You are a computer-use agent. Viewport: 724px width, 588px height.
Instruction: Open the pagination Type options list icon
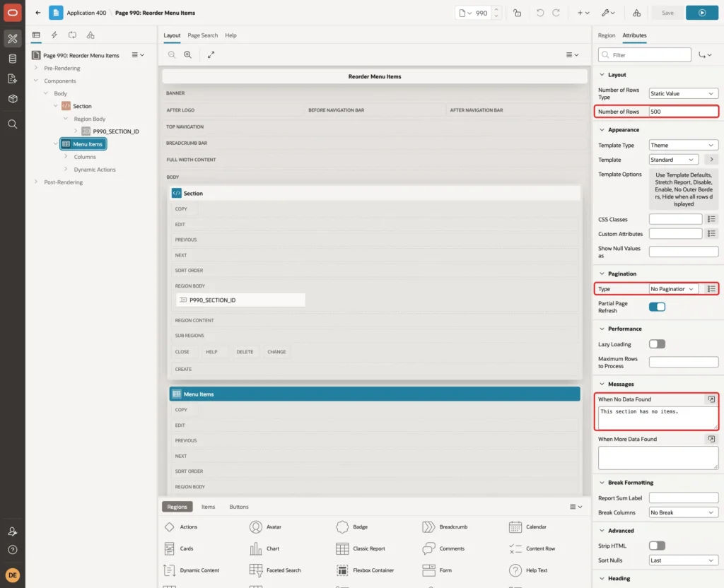coord(711,289)
